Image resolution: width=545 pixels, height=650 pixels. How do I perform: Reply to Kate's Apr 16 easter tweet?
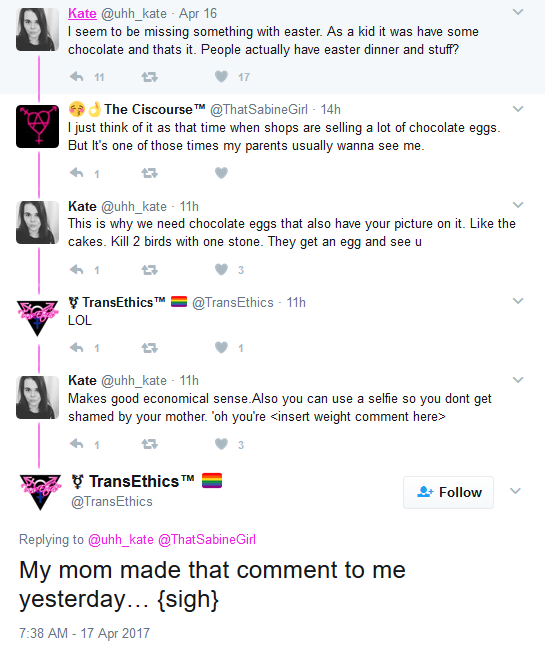click(x=77, y=77)
